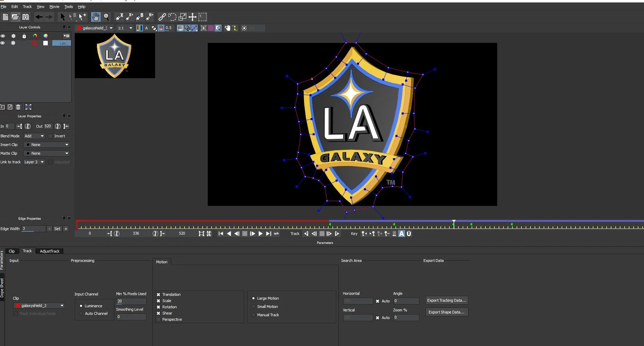Enable Perspective motion checkbox
Viewport: 644px width, 346px height.
(158, 319)
